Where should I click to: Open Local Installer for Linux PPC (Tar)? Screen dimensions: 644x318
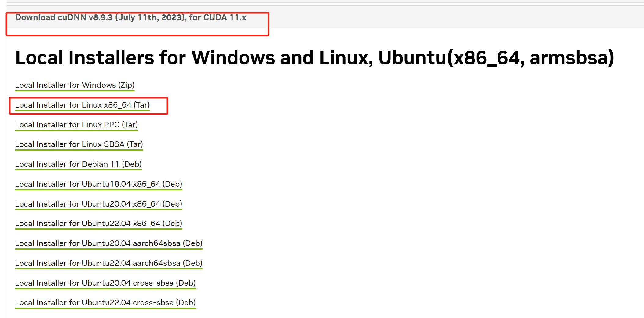[76, 125]
